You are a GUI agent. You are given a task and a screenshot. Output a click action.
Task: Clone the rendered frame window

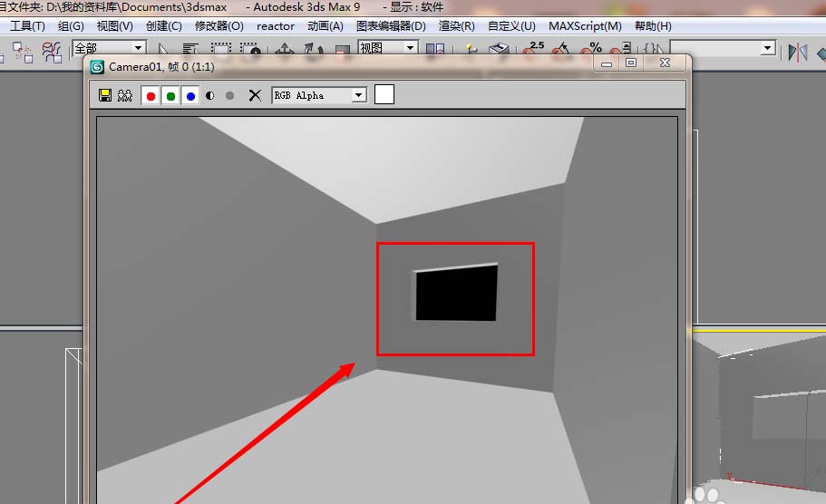(125, 95)
